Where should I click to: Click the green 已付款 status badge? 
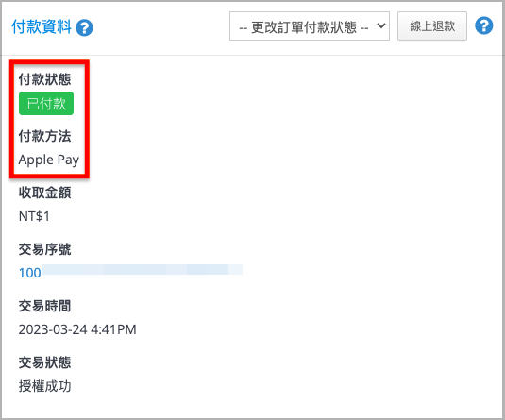tap(46, 104)
